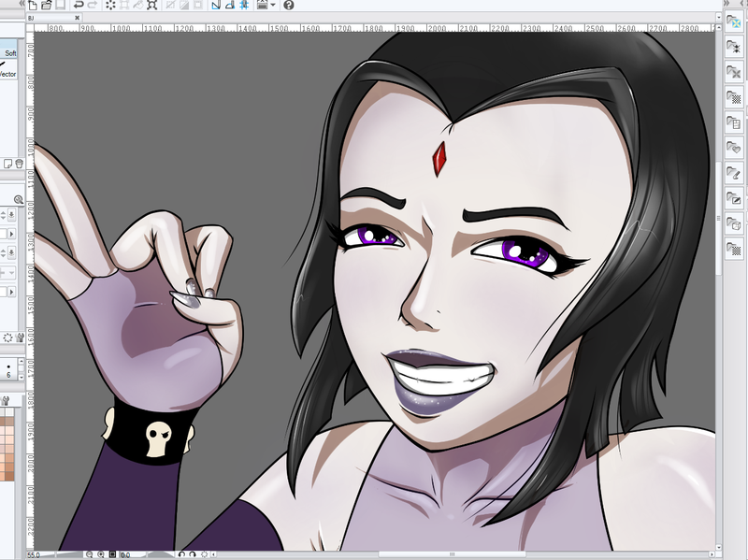Rotate the canvas left
This screenshot has height=560, width=748.
[x=181, y=554]
